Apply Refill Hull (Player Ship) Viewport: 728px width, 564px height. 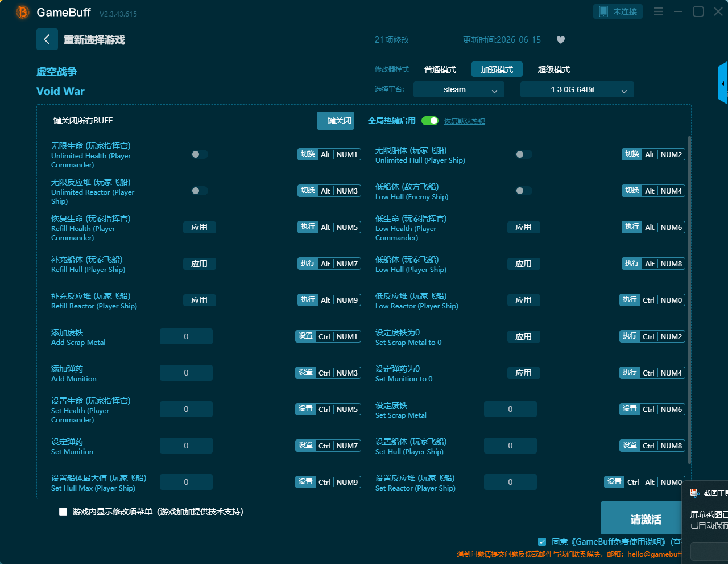click(200, 264)
